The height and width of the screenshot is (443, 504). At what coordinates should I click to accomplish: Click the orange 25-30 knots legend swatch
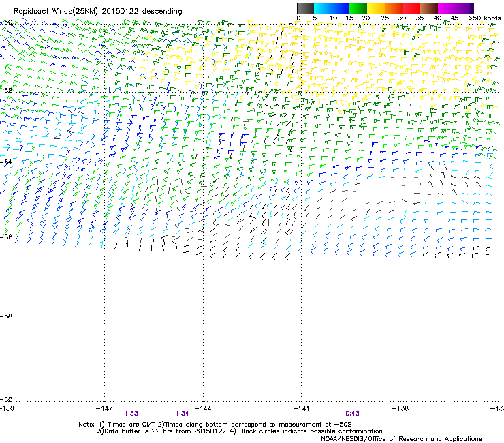pos(394,8)
